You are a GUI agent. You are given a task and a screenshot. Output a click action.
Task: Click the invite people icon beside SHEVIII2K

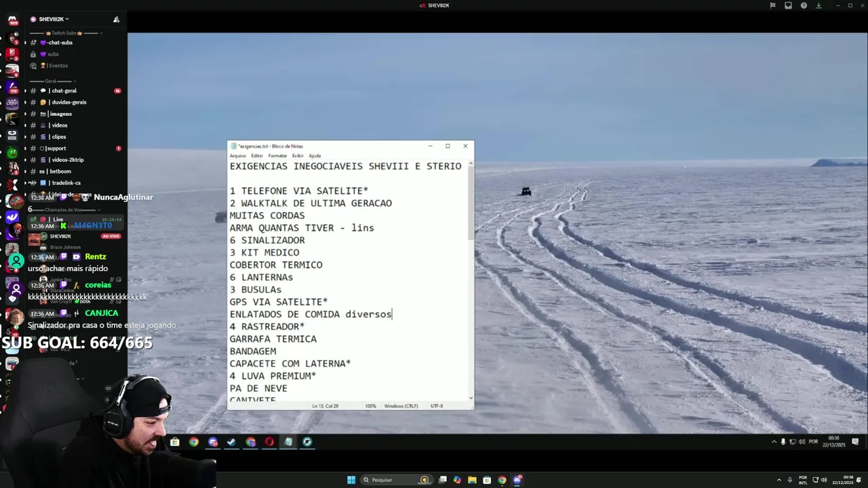tap(116, 20)
